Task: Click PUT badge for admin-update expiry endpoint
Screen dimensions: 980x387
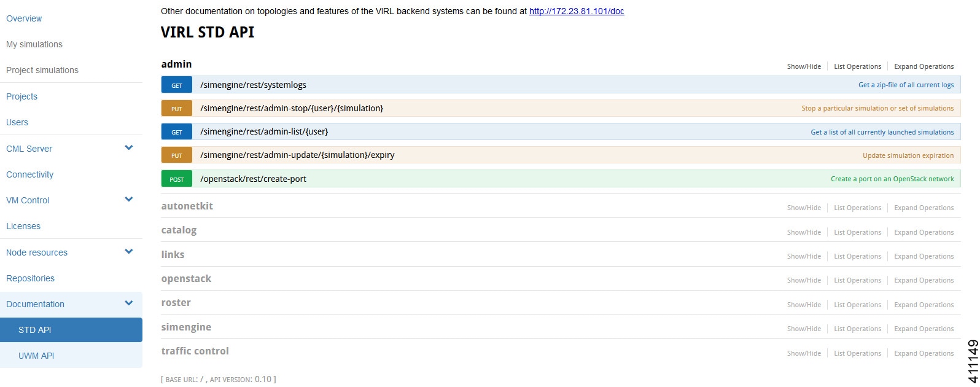Action: [177, 155]
